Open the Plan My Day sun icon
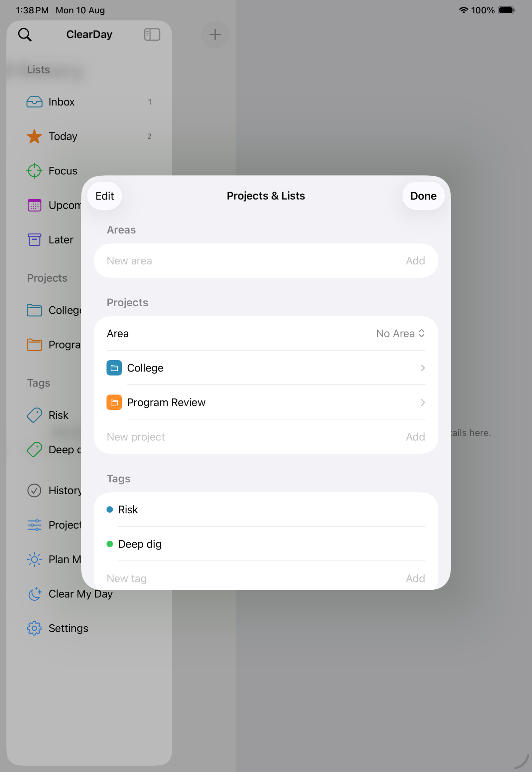Image resolution: width=532 pixels, height=772 pixels. coord(34,559)
